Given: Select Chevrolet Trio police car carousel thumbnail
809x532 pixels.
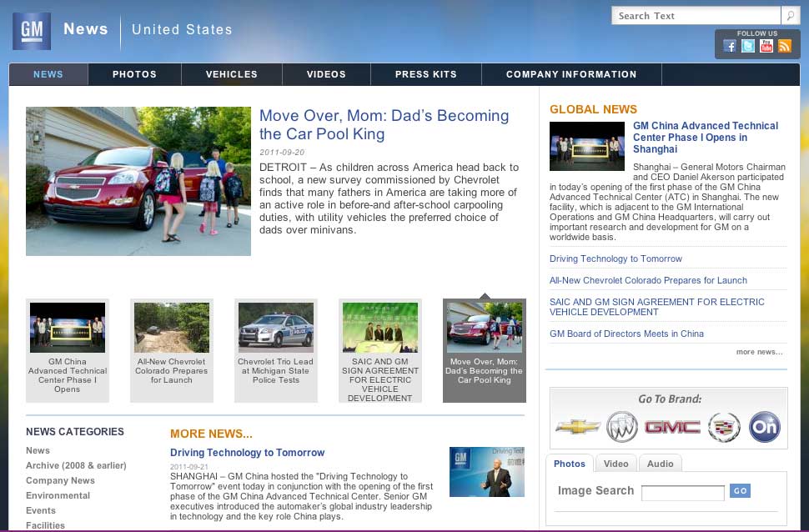Looking at the screenshot, I should [x=276, y=350].
